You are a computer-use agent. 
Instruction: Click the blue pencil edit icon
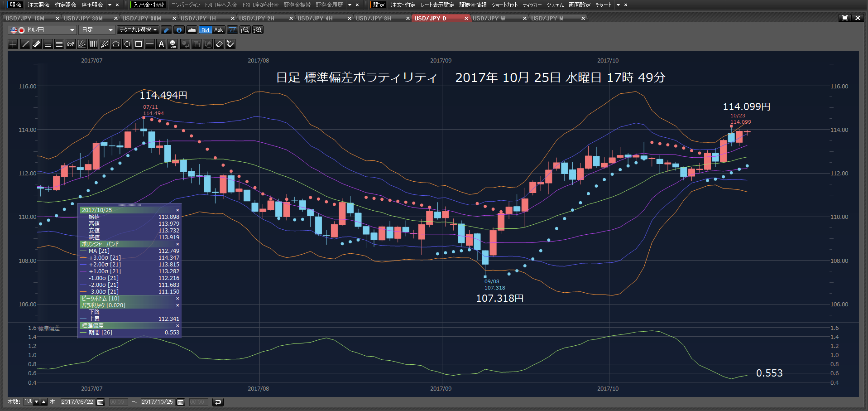point(166,30)
